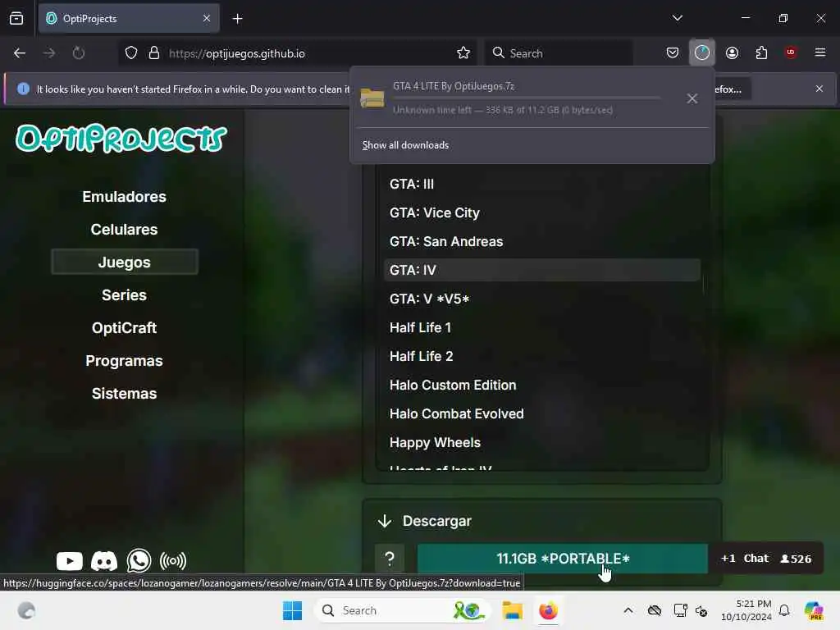Image resolution: width=840 pixels, height=630 pixels.
Task: Open Firefox application menu
Action: [x=820, y=52]
